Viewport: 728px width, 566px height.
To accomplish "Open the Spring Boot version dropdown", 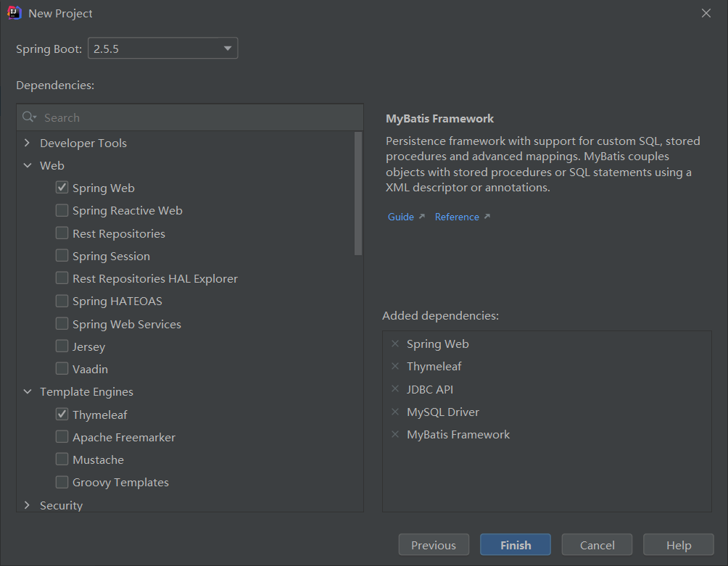I will [163, 49].
